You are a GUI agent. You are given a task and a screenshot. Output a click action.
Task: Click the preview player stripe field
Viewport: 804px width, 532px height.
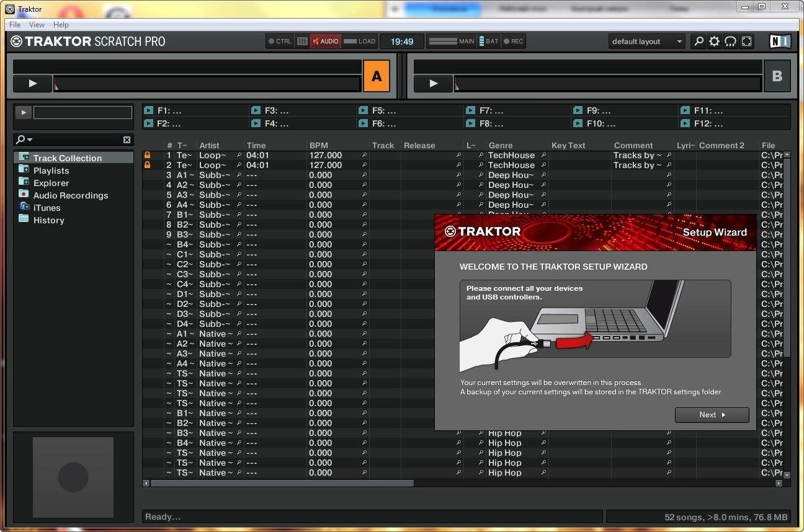coord(83,112)
